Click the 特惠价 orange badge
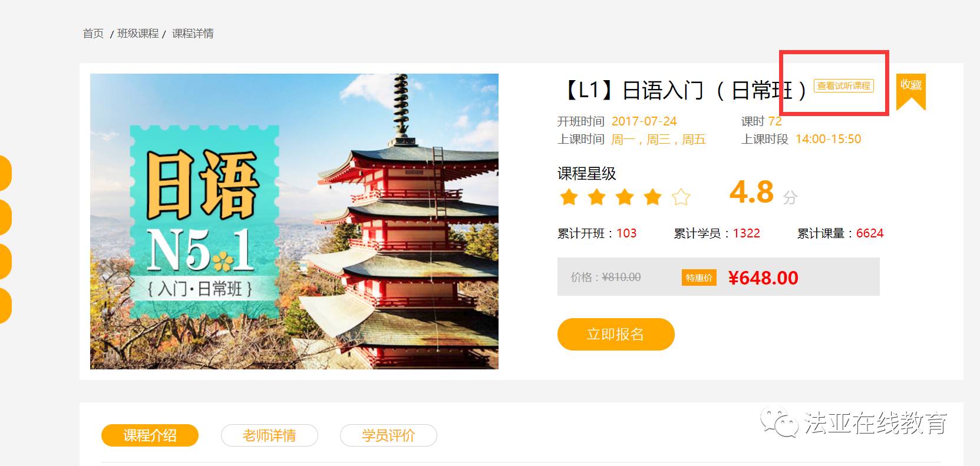Viewport: 980px width, 466px height. [699, 277]
